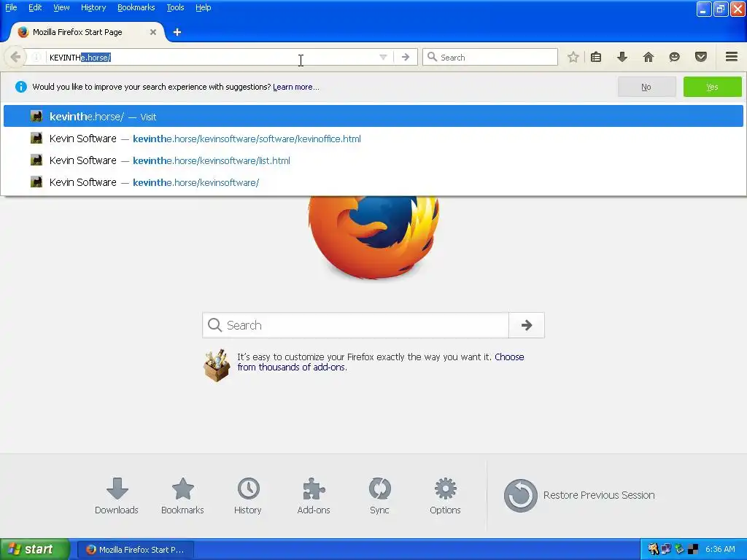Click the rightmost system tray icon
The height and width of the screenshot is (560, 747).
tap(693, 550)
